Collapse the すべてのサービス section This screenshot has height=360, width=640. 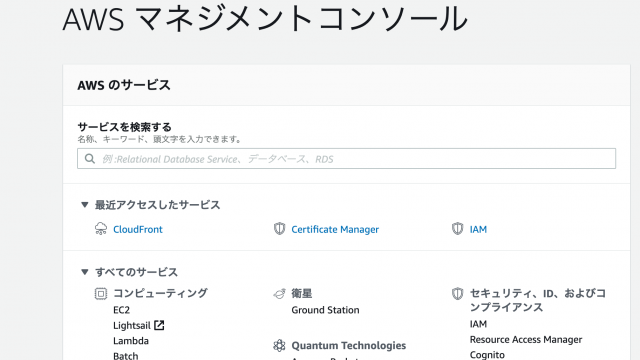(84, 272)
